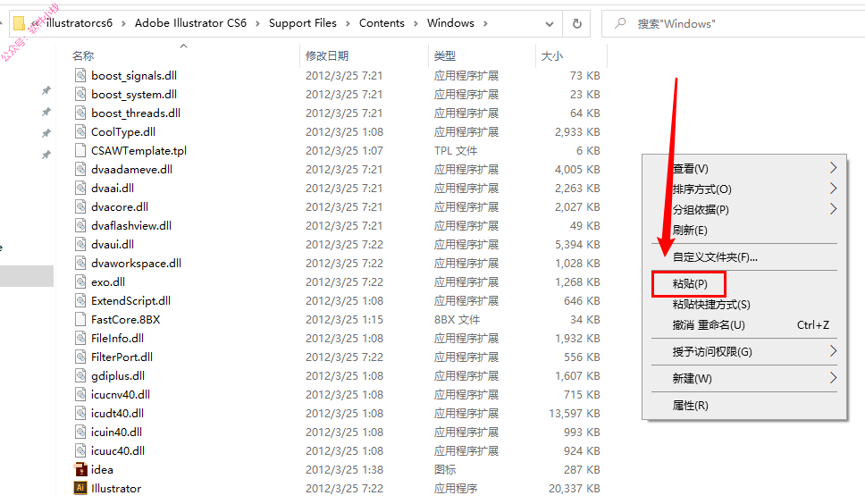The image size is (865, 504).
Task: Click the CoolType.dll file icon
Action: point(80,131)
